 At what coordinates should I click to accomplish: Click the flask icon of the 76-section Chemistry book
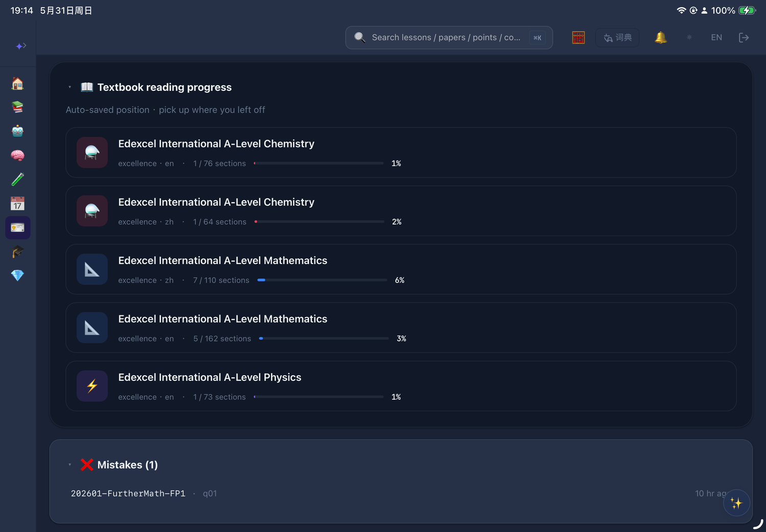[x=92, y=152]
